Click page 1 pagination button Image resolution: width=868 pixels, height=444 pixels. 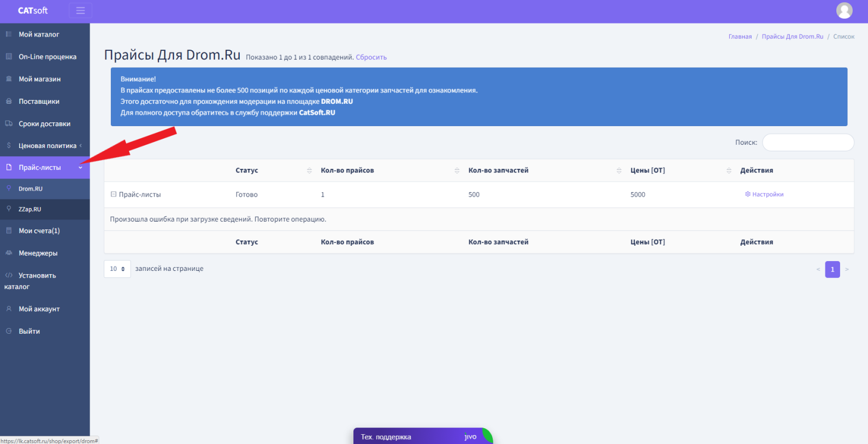coord(832,269)
